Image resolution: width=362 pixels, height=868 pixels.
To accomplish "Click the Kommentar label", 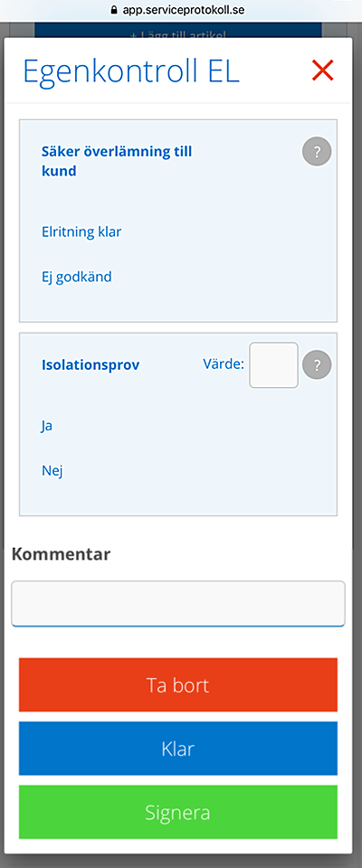I will pyautogui.click(x=61, y=553).
